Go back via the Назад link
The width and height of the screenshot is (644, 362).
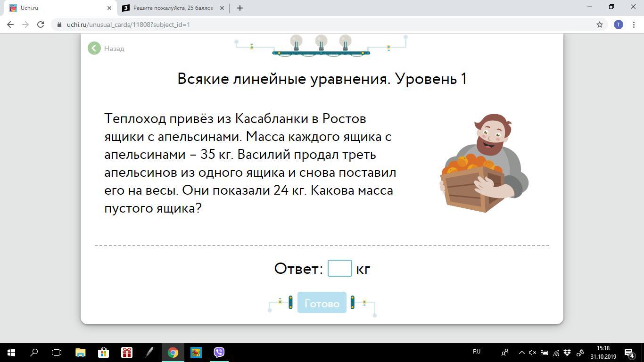pyautogui.click(x=114, y=49)
